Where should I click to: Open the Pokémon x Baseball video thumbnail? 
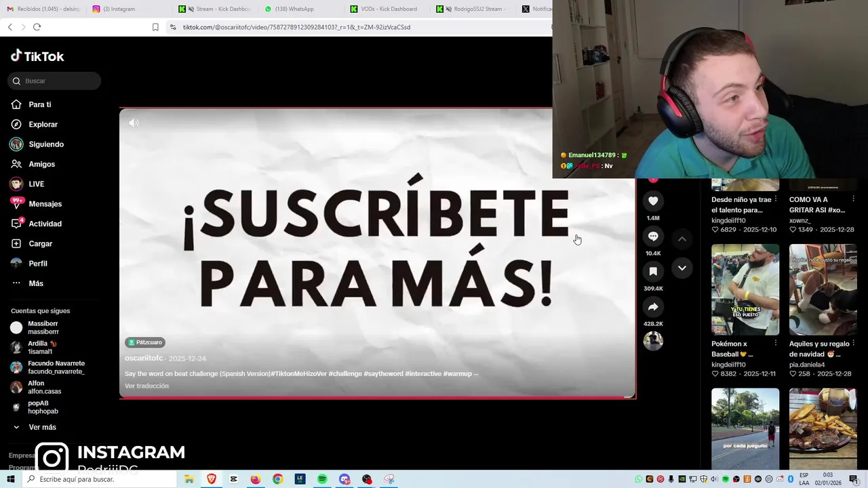(x=745, y=289)
